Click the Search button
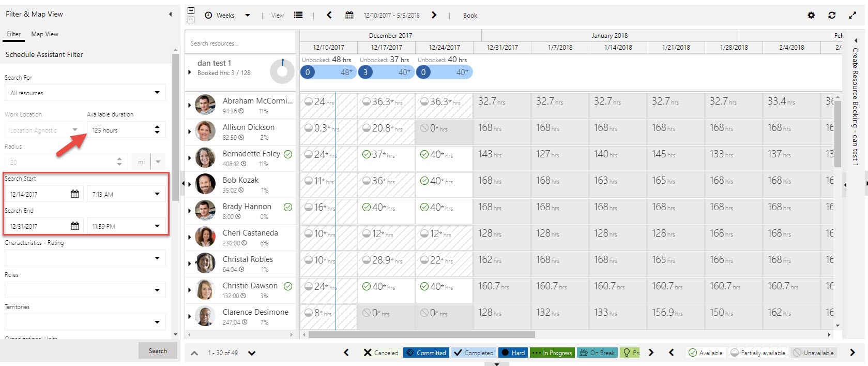Viewport: 868px width, 366px height. point(158,350)
